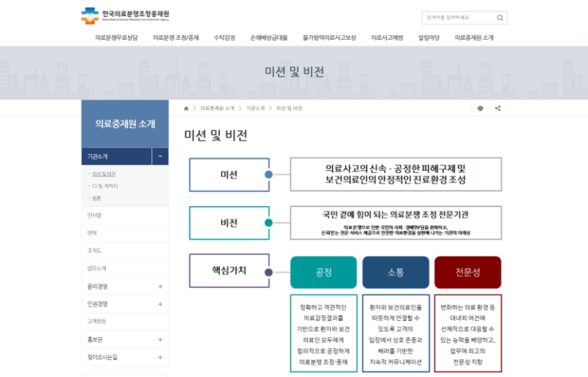
Task: Click 기관소개 in the breadcrumb
Action: pos(256,109)
